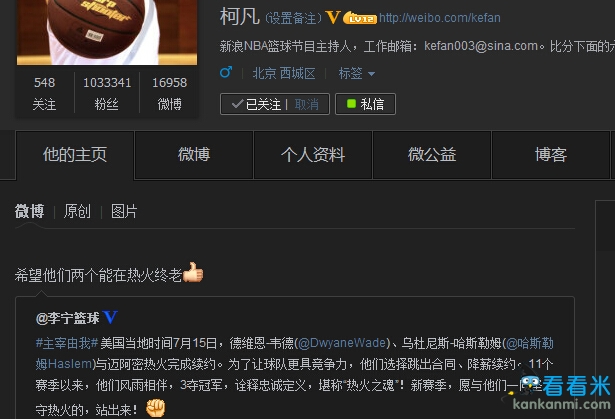Screen dimensions: 615x419
Task: Click the @DwyaneWade mention link
Action: 342,343
